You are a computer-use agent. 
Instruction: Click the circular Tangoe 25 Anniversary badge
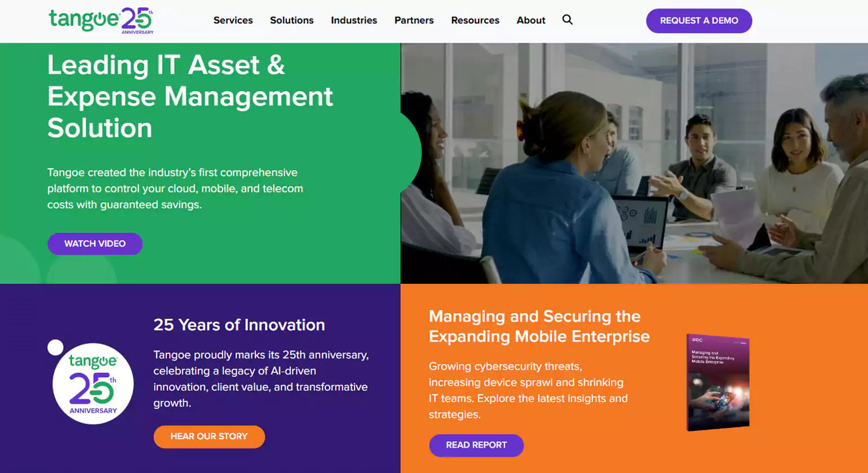click(x=93, y=383)
